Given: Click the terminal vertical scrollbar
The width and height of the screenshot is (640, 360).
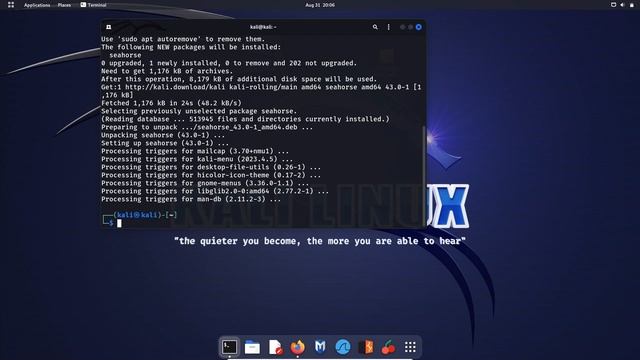Looking at the screenshot, I should click(x=424, y=176).
